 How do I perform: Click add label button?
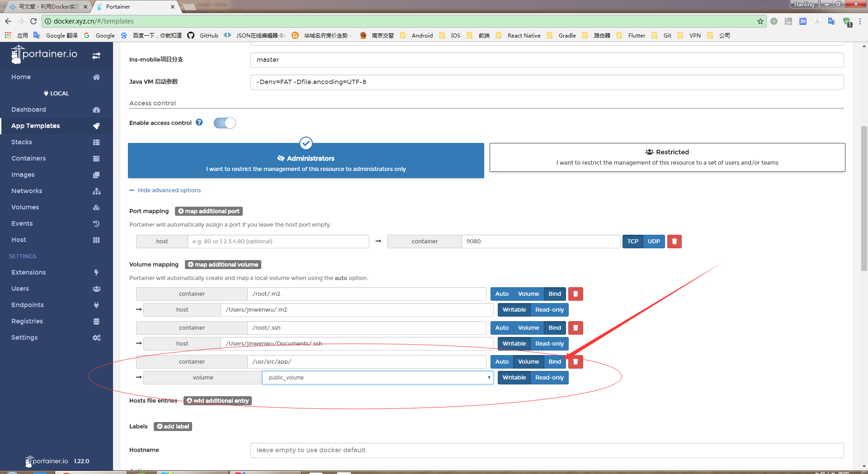tap(173, 427)
